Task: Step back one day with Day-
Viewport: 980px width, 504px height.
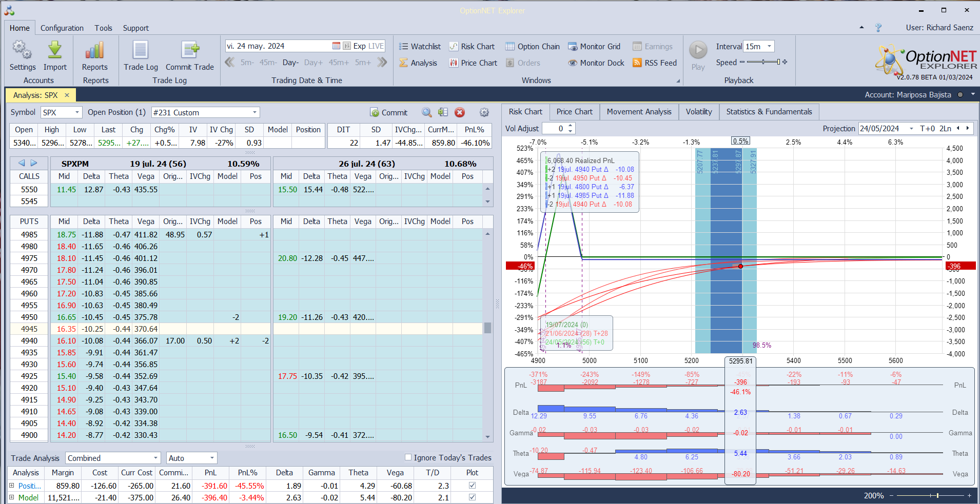Action: 290,63
